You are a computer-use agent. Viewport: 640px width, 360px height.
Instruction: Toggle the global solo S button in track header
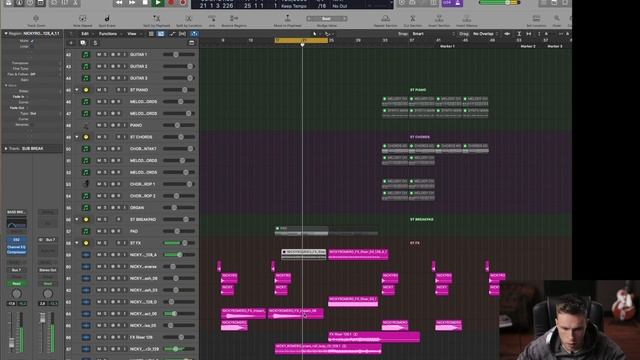click(x=95, y=43)
